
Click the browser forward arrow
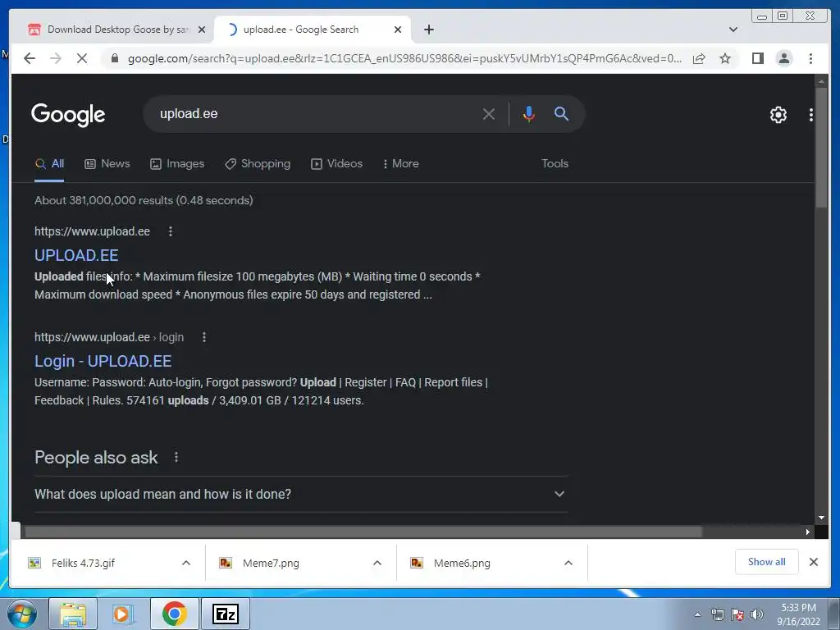pyautogui.click(x=56, y=58)
